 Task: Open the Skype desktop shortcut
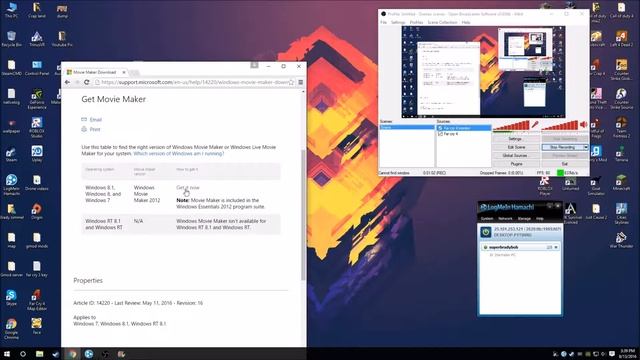(11, 297)
